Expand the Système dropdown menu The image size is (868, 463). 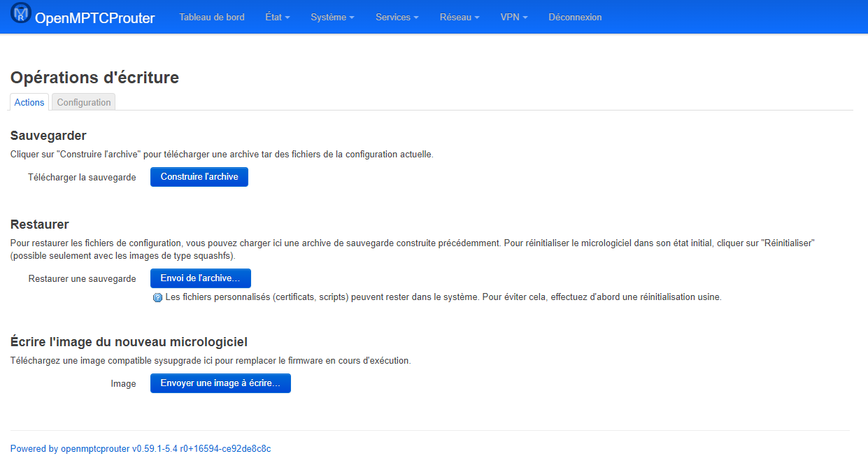[x=332, y=17]
